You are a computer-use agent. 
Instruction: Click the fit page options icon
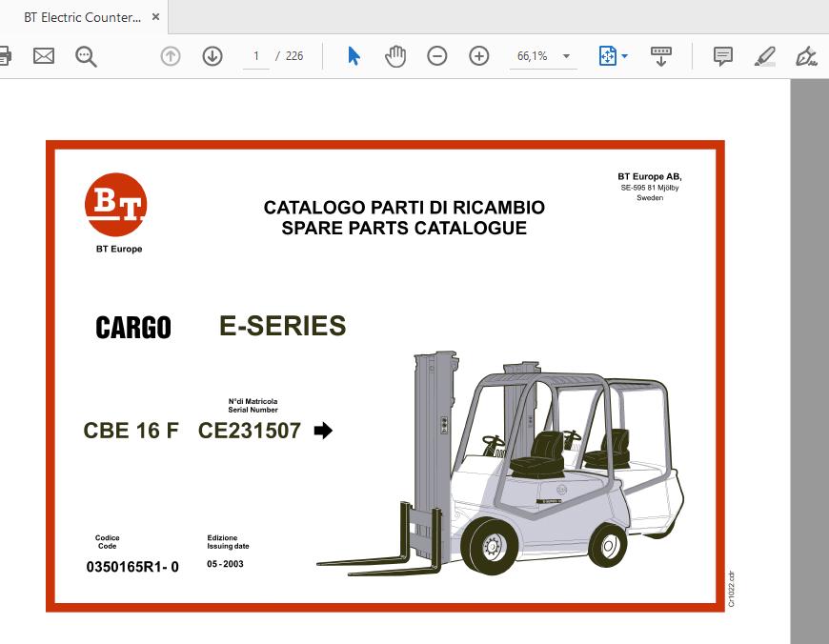click(x=607, y=56)
